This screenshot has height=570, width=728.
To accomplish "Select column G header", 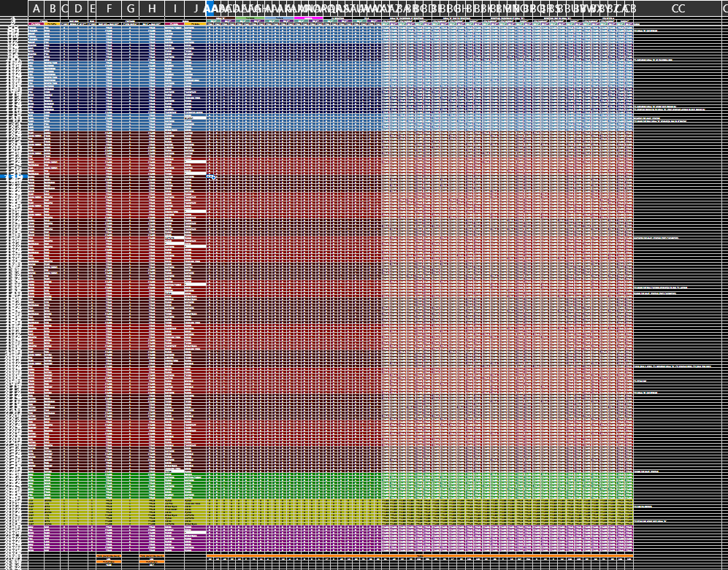I will pos(131,8).
